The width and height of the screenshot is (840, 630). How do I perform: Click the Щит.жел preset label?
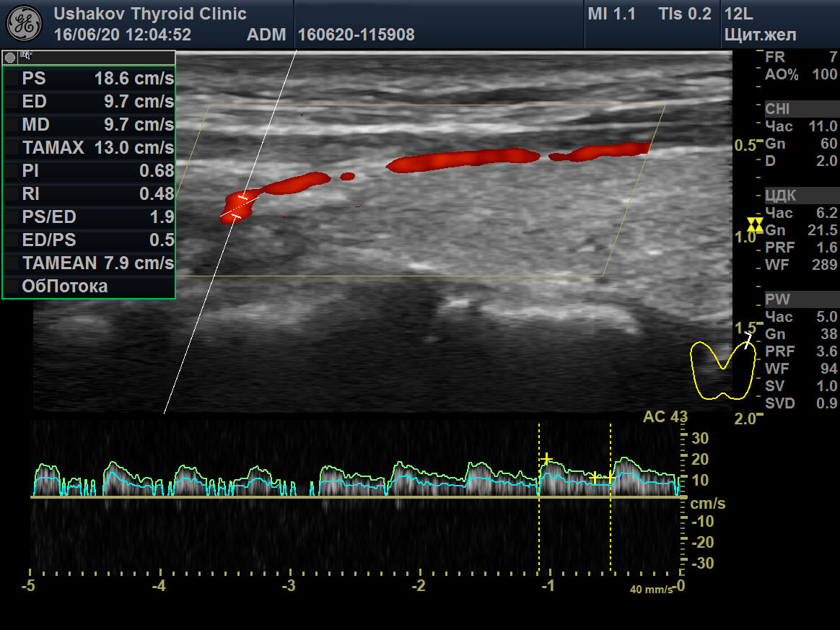(760, 35)
